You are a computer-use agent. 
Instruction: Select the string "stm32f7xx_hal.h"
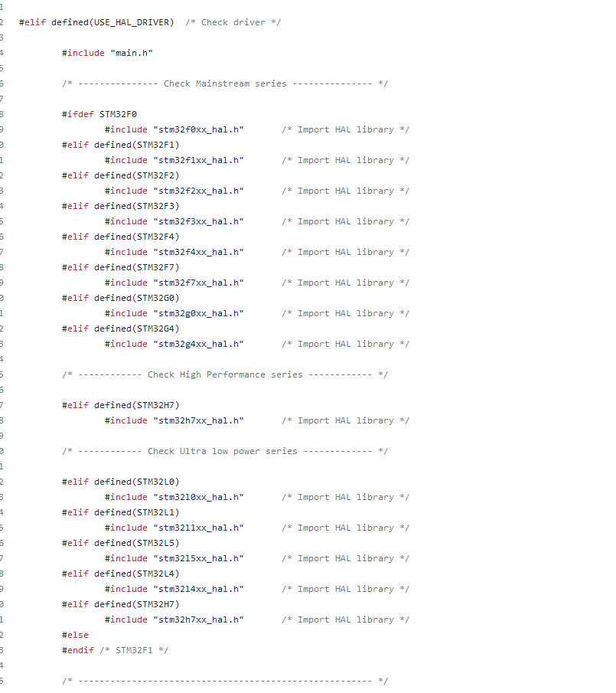click(x=198, y=283)
